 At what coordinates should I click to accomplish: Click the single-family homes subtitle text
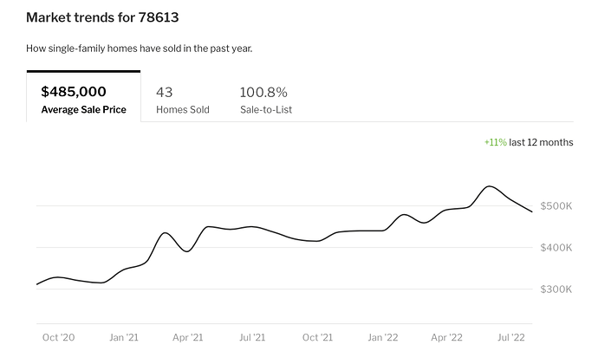[139, 48]
